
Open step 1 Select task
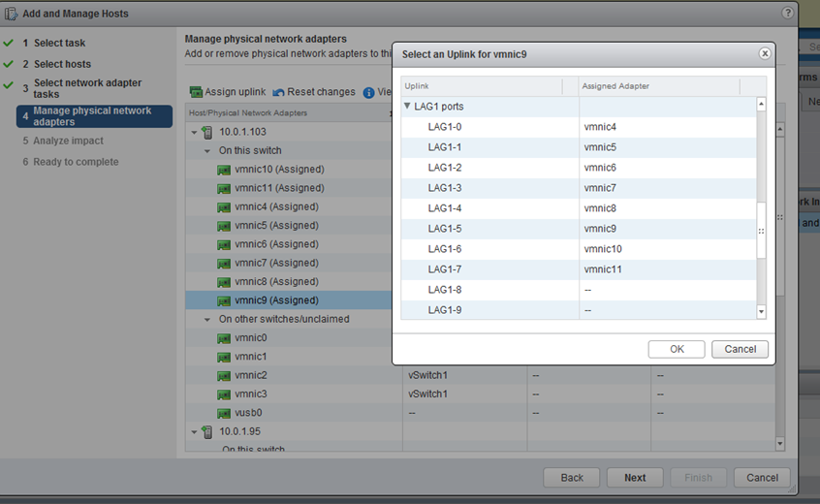pyautogui.click(x=60, y=43)
